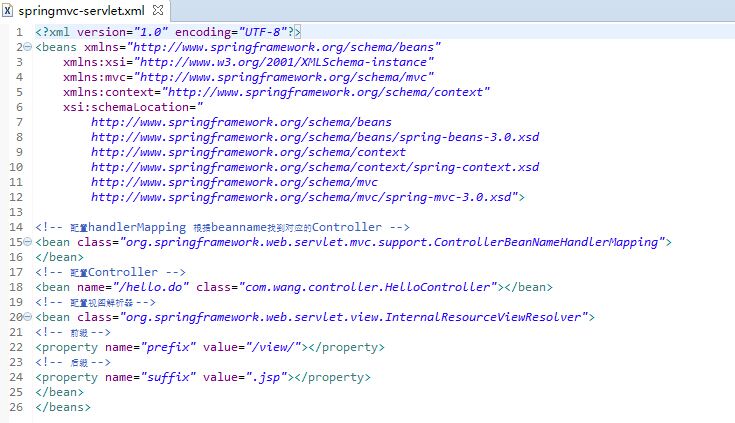Click ControllerBeanNameHandlerMapping class value
735x423 pixels.
[393, 242]
